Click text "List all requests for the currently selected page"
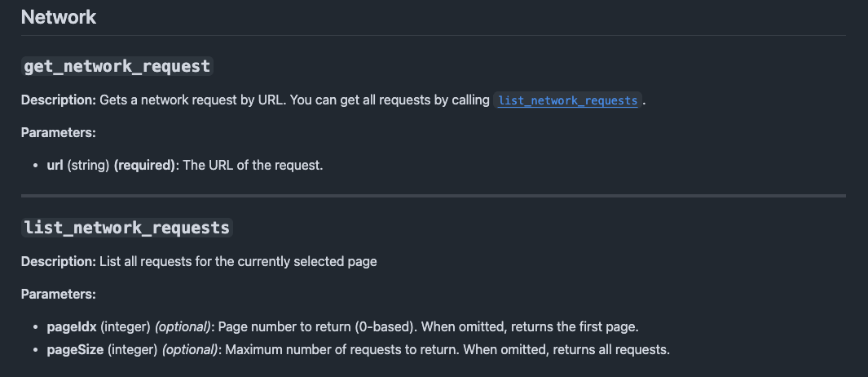 [x=238, y=261]
